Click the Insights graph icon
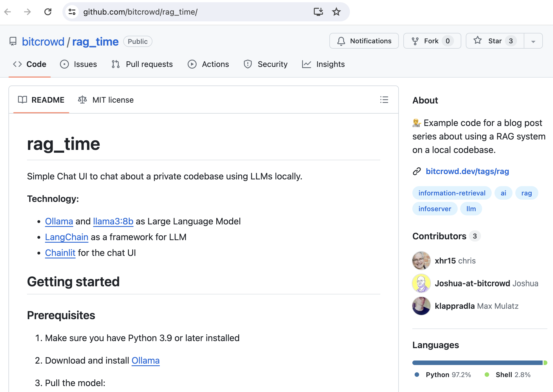Image resolution: width=553 pixels, height=392 pixels. (x=307, y=64)
